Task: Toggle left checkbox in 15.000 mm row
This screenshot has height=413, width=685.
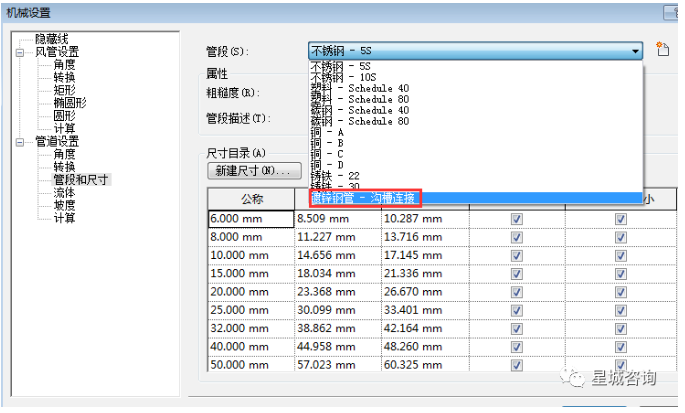Action: tap(517, 274)
